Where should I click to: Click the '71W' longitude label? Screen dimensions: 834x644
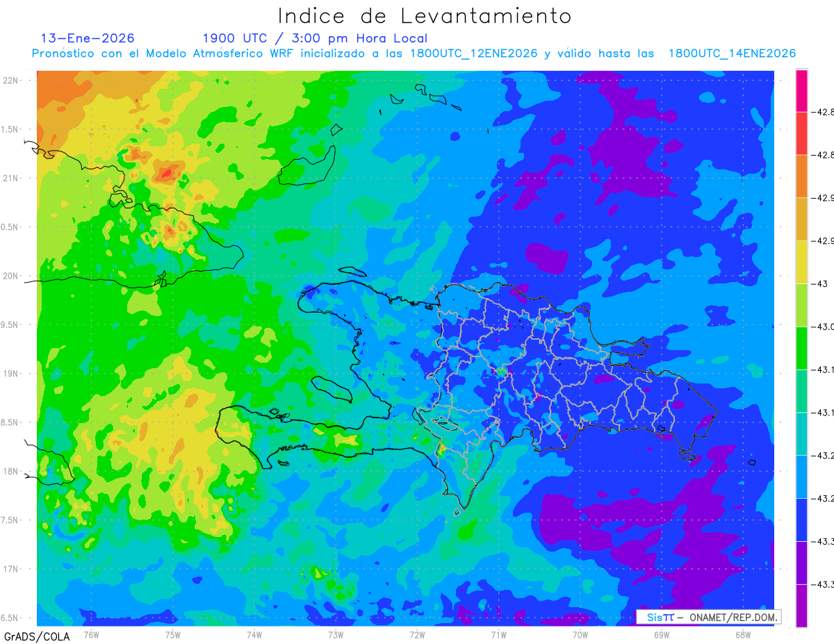[x=498, y=634]
